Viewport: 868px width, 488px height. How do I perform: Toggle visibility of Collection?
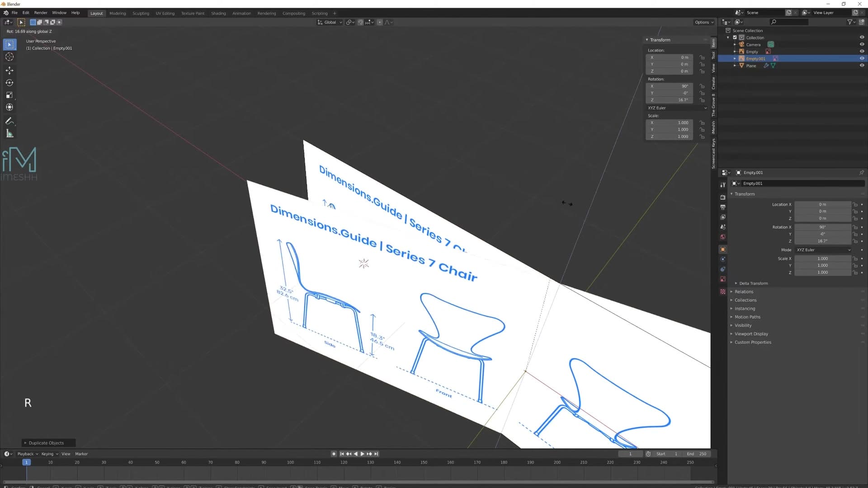[x=862, y=38]
